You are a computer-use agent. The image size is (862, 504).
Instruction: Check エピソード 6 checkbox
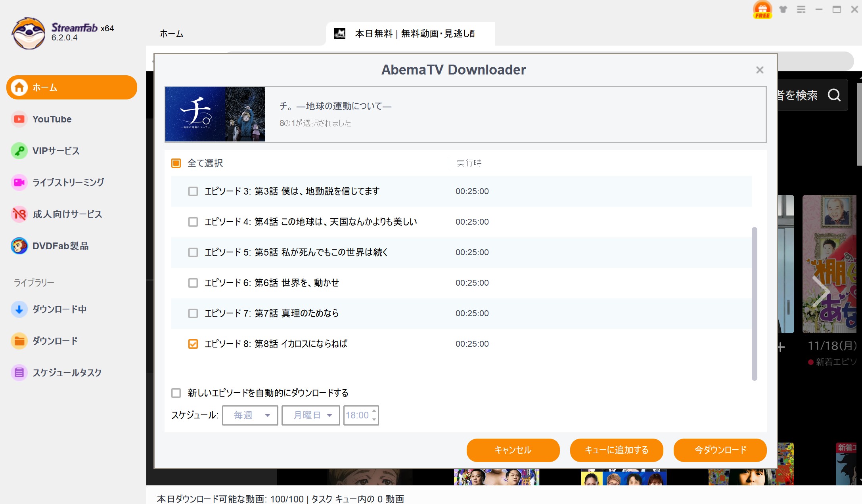193,283
